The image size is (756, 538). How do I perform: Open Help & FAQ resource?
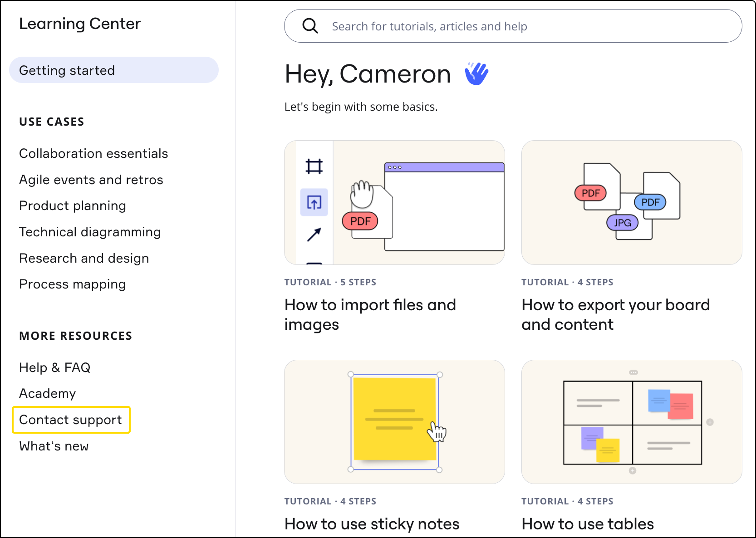[x=54, y=367]
